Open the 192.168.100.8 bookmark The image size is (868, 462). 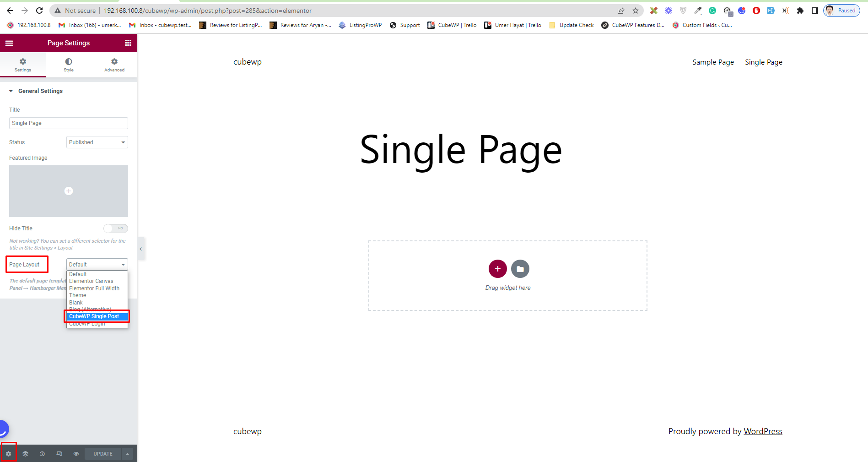[29, 25]
